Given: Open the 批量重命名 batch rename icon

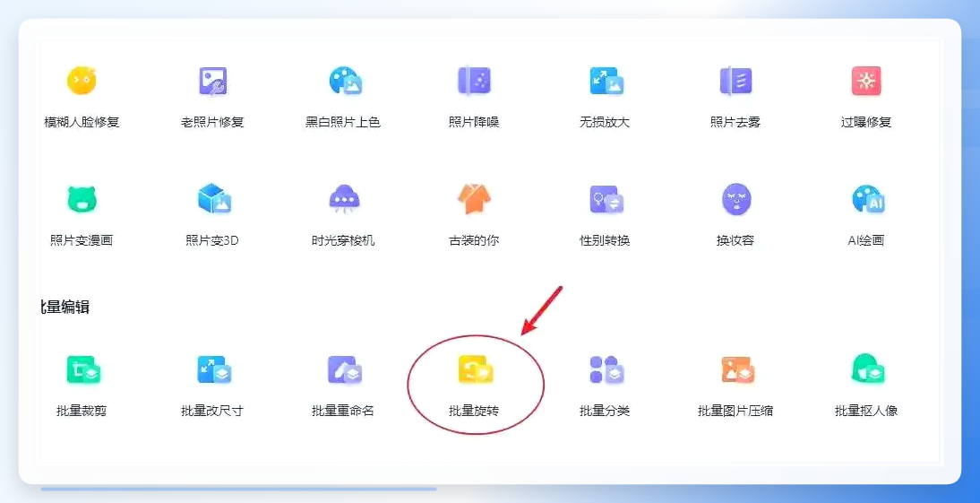Looking at the screenshot, I should pyautogui.click(x=344, y=369).
